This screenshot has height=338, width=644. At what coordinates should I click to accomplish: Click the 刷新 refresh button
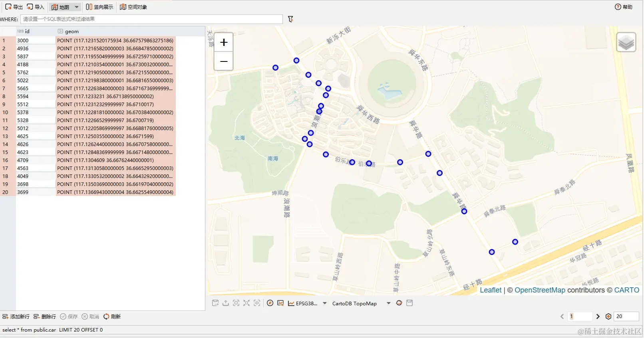coord(112,316)
